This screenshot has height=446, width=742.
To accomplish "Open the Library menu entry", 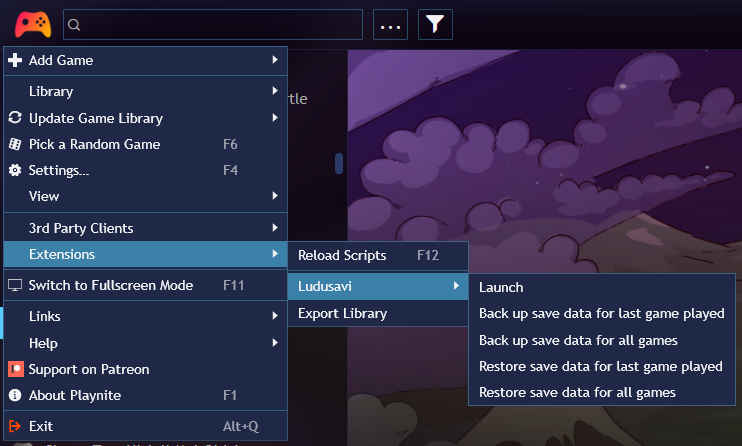I will pyautogui.click(x=145, y=91).
